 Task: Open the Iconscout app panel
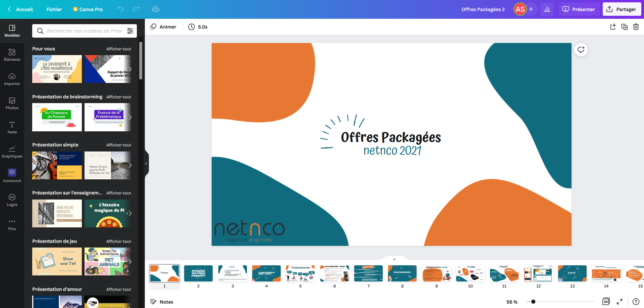click(x=12, y=176)
